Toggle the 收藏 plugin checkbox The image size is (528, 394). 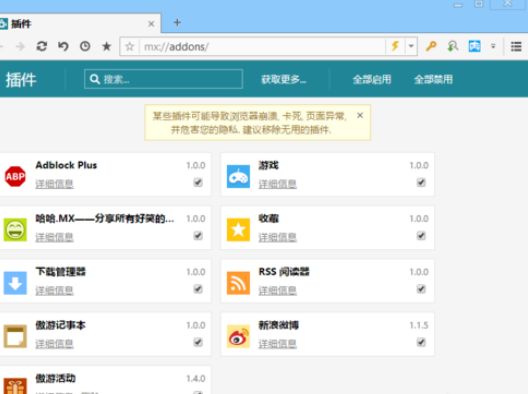coord(421,236)
